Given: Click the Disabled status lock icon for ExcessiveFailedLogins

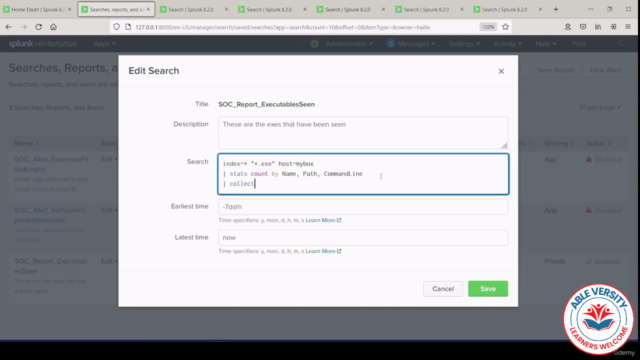Looking at the screenshot, I should pyautogui.click(x=589, y=159).
